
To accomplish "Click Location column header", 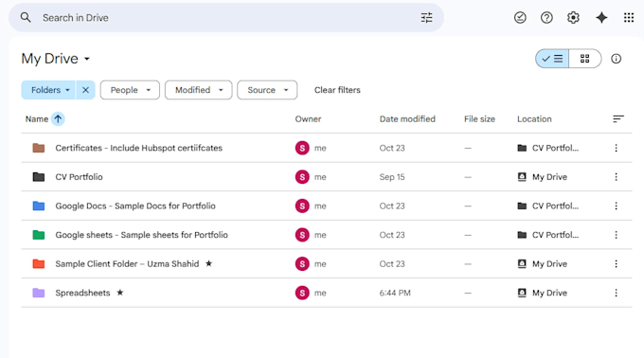I will pos(534,119).
